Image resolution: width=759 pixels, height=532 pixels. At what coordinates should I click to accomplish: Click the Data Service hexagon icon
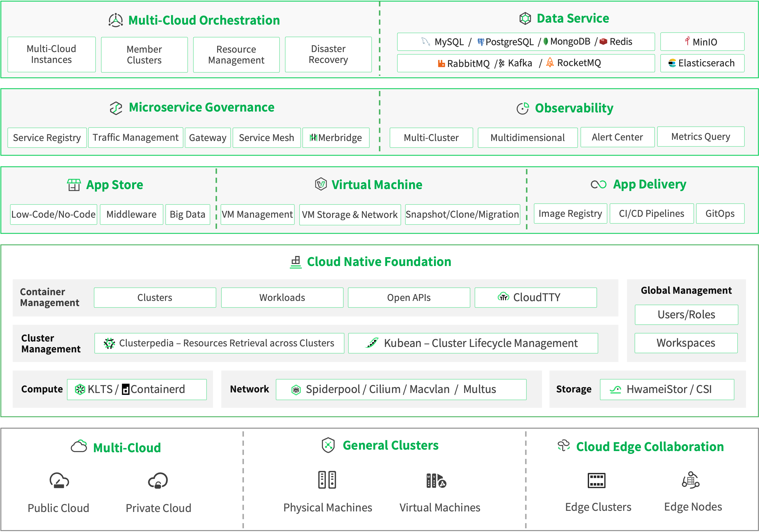coord(525,19)
